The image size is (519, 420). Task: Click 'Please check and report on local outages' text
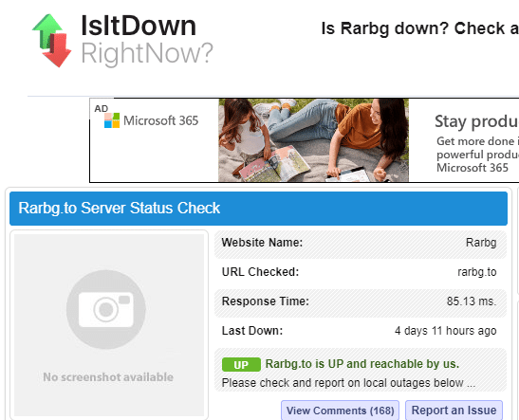348,383
